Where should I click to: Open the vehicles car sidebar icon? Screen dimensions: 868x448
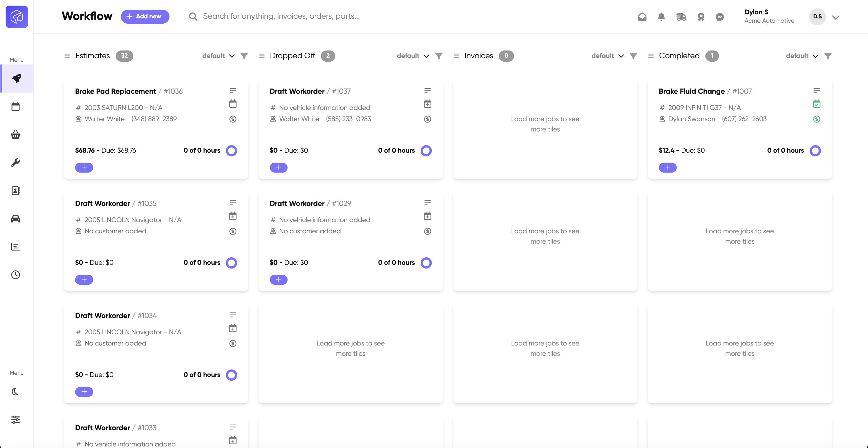point(16,219)
